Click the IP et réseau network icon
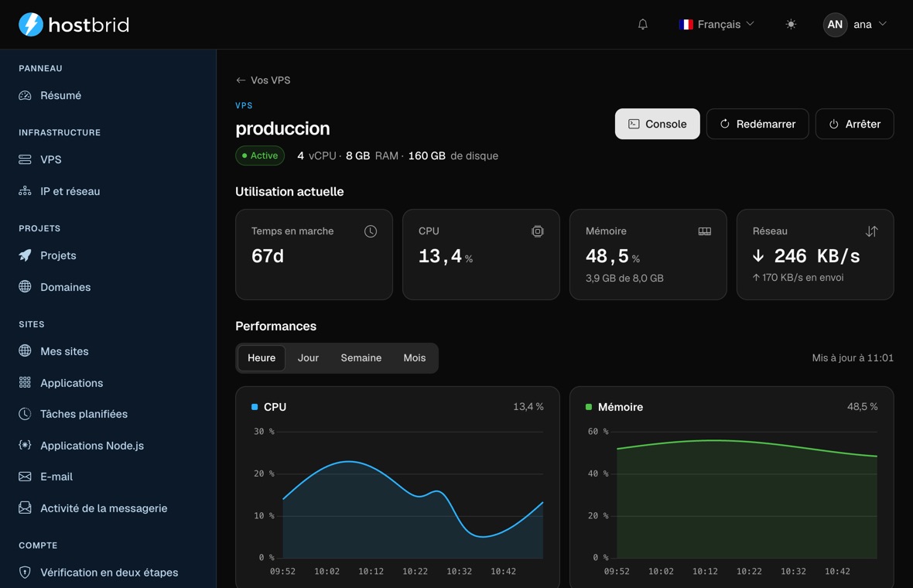913x588 pixels. 25,191
